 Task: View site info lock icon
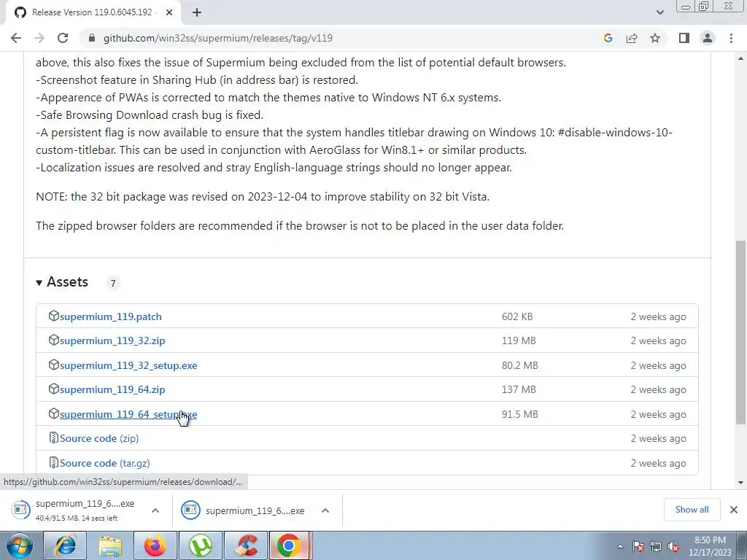coord(92,38)
